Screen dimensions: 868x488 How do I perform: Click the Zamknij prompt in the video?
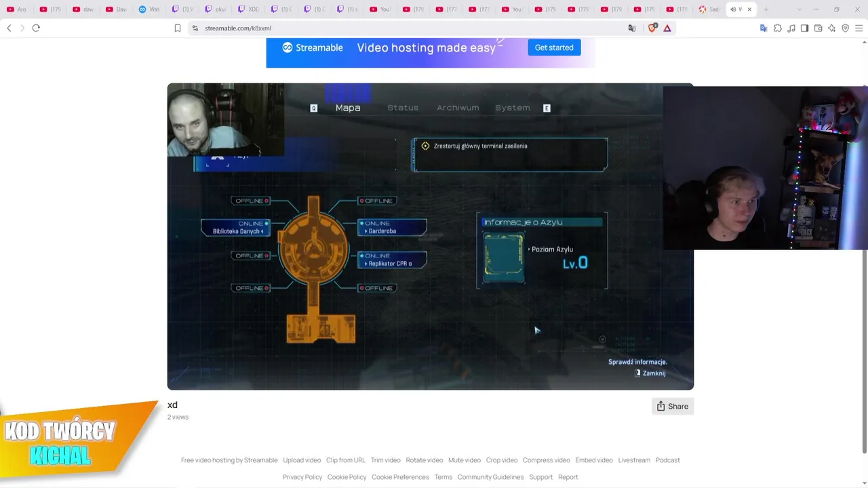coord(650,373)
